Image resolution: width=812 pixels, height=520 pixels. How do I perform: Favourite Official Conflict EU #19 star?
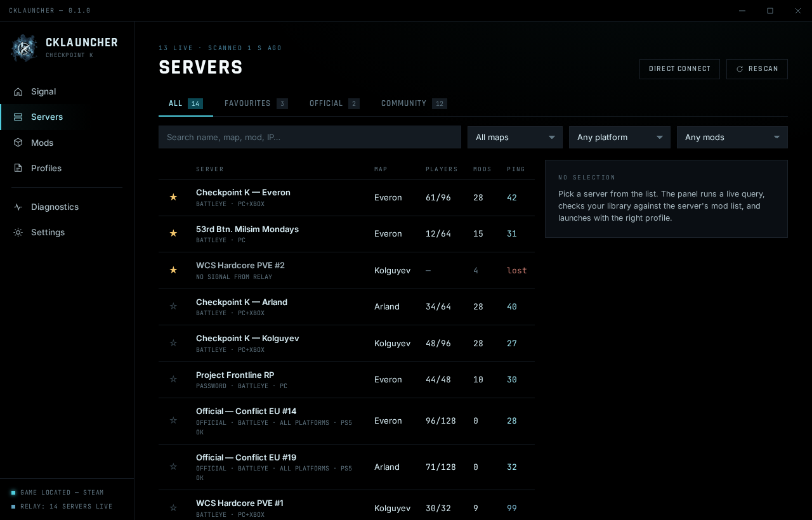pos(173,467)
